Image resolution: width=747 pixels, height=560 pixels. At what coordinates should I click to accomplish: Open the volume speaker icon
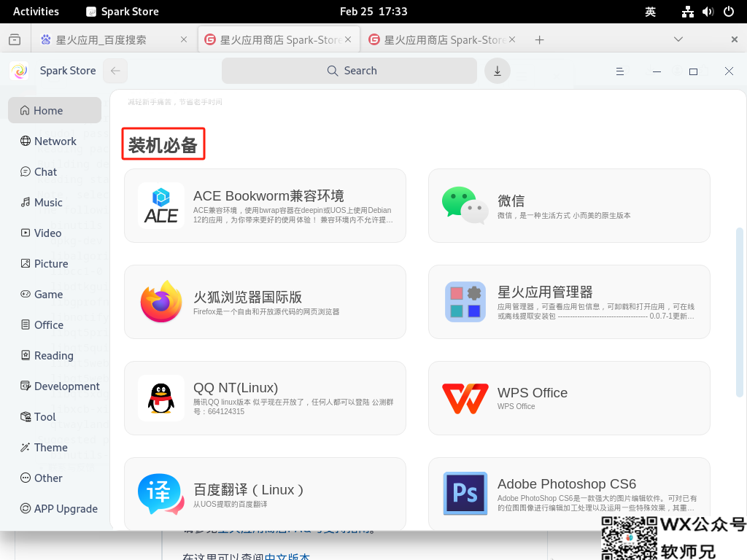[708, 12]
